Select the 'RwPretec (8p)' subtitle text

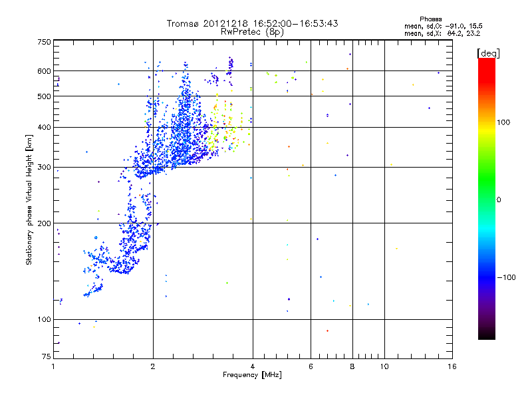pos(252,32)
